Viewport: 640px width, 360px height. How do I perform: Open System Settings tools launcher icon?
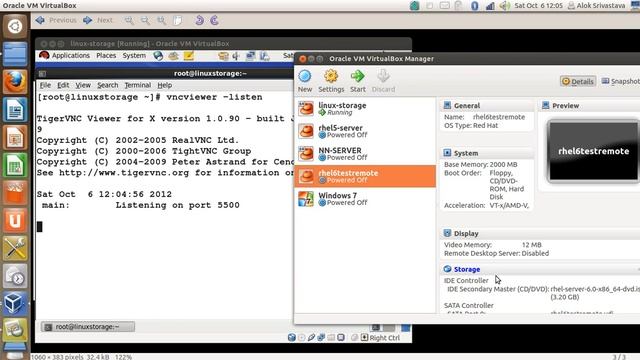(15, 248)
